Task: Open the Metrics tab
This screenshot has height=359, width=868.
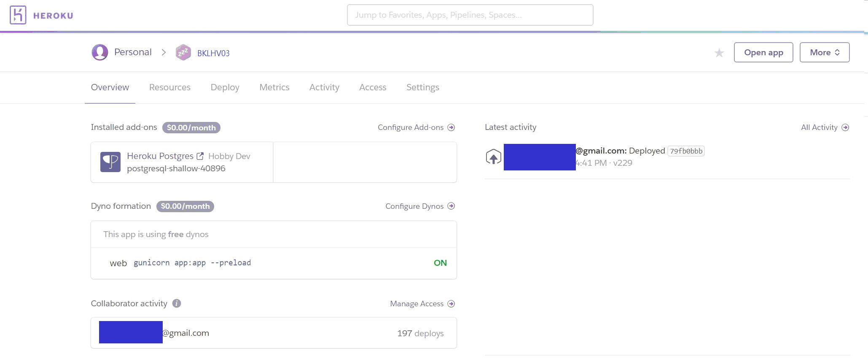Action: tap(274, 87)
